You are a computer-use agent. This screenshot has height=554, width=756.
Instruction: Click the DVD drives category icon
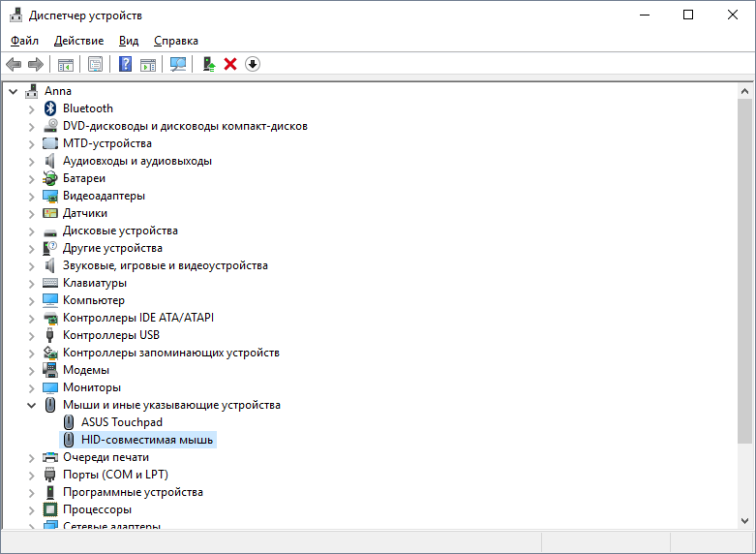(50, 126)
